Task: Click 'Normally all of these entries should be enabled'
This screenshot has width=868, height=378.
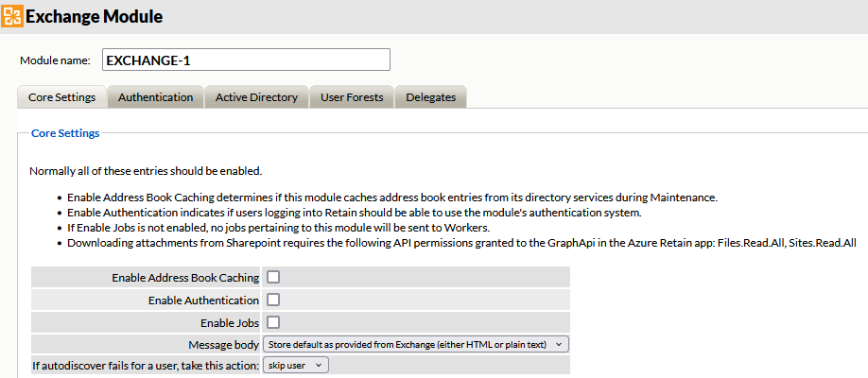Action: pyautogui.click(x=146, y=171)
